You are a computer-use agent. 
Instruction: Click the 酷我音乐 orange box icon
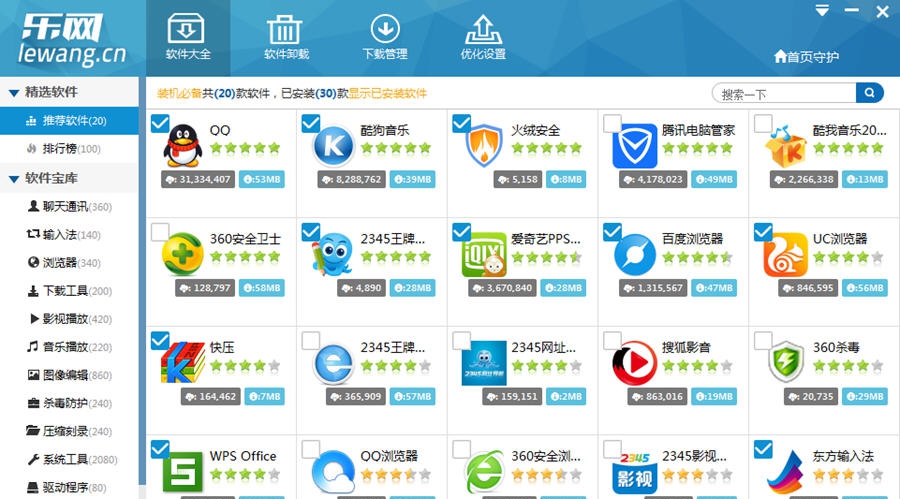tap(785, 146)
